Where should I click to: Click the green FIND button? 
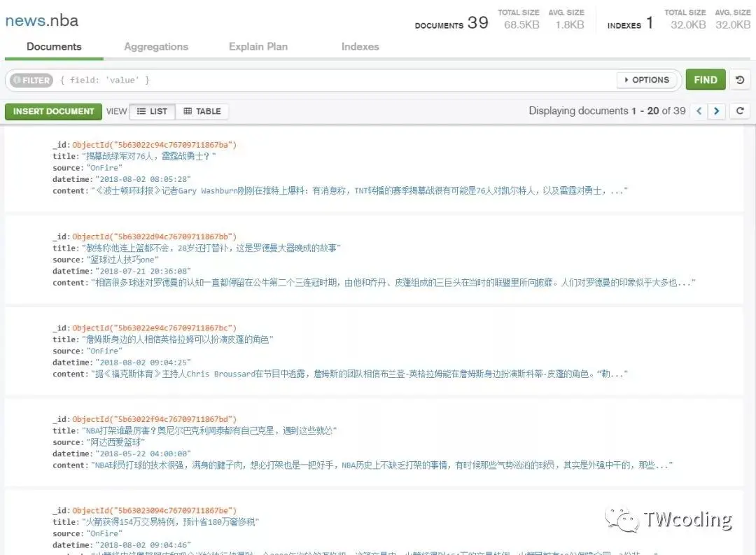pos(706,80)
